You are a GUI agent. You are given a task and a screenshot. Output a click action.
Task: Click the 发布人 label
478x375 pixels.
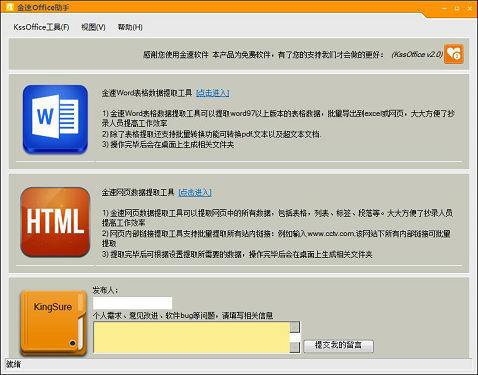[x=105, y=290]
